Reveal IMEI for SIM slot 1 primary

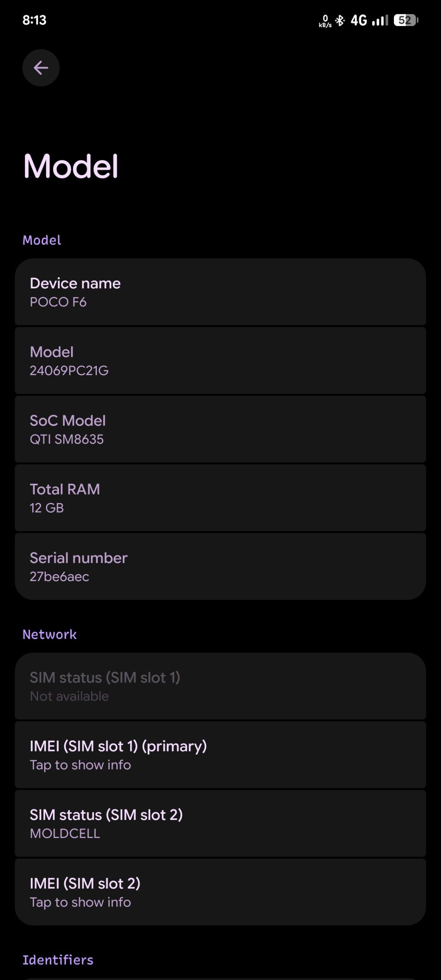click(x=220, y=755)
